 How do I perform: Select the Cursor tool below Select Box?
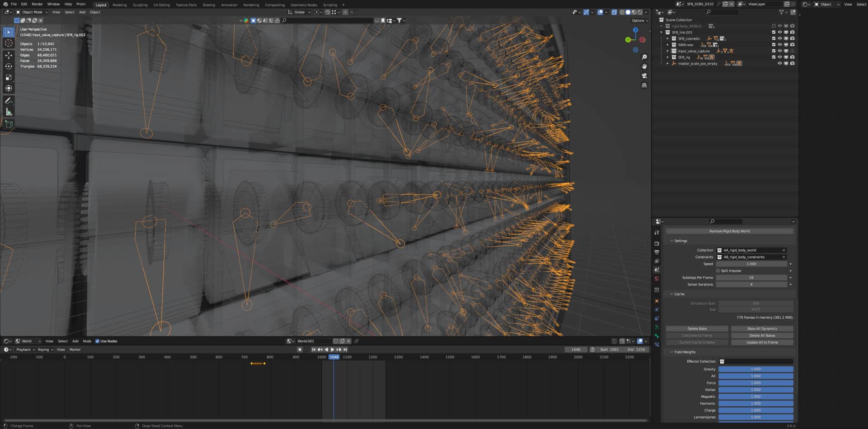pyautogui.click(x=8, y=43)
